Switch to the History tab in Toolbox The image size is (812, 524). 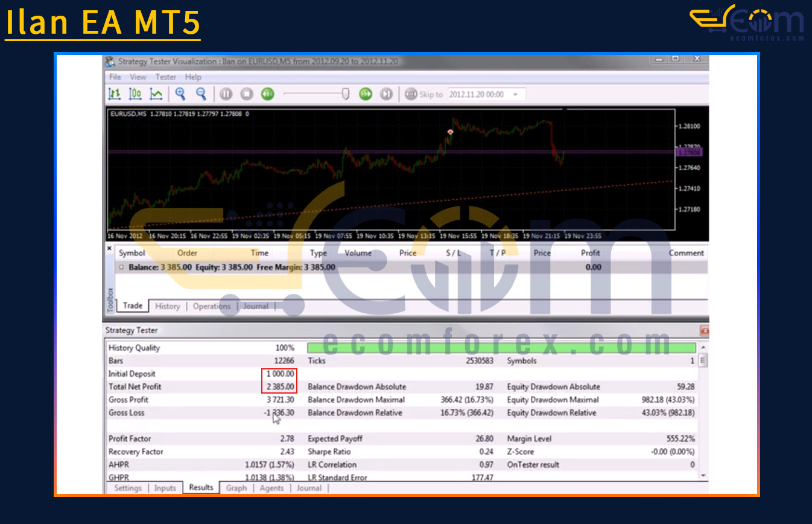click(x=168, y=306)
